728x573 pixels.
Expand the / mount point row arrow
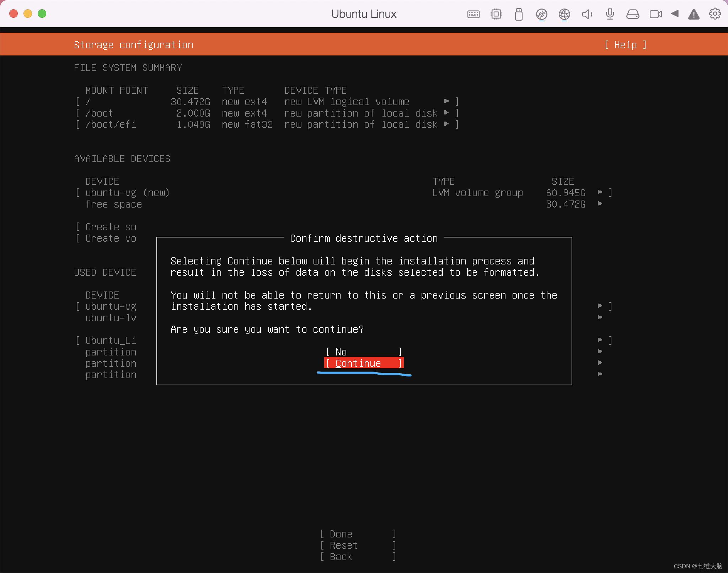point(446,101)
